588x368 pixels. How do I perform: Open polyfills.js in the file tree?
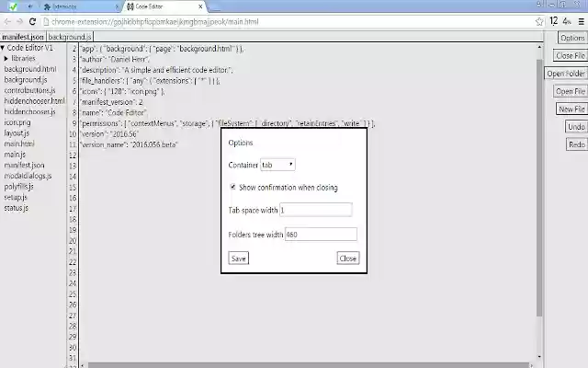pos(18,186)
